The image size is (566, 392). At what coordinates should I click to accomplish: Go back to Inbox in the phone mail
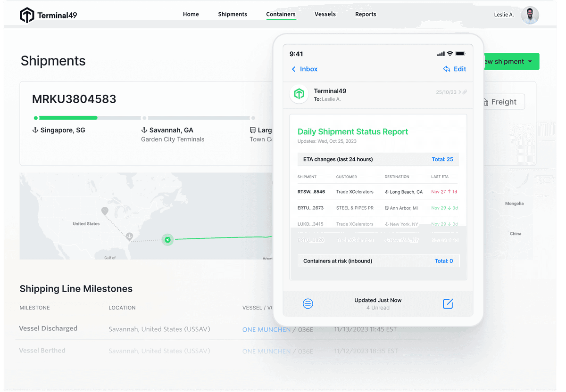click(304, 69)
